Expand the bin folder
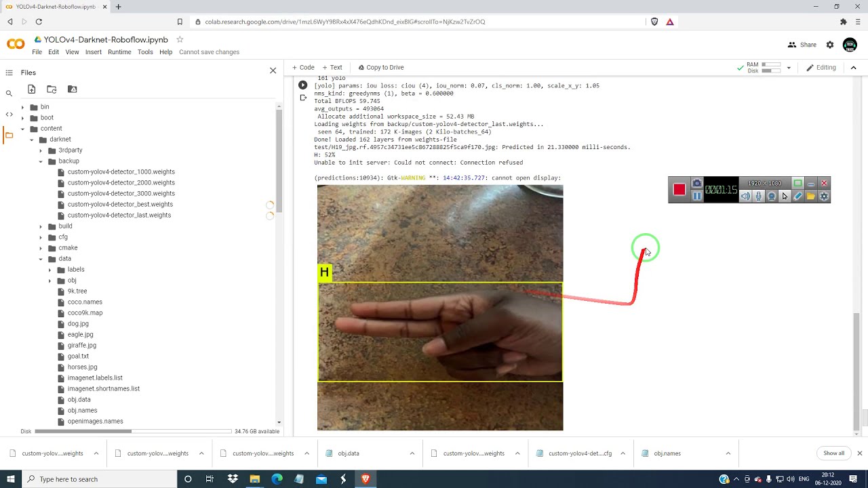The width and height of the screenshot is (868, 488). click(22, 107)
